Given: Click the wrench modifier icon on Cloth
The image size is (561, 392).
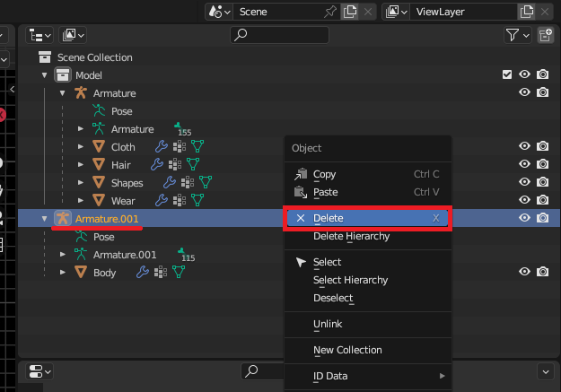Looking at the screenshot, I should [x=161, y=147].
